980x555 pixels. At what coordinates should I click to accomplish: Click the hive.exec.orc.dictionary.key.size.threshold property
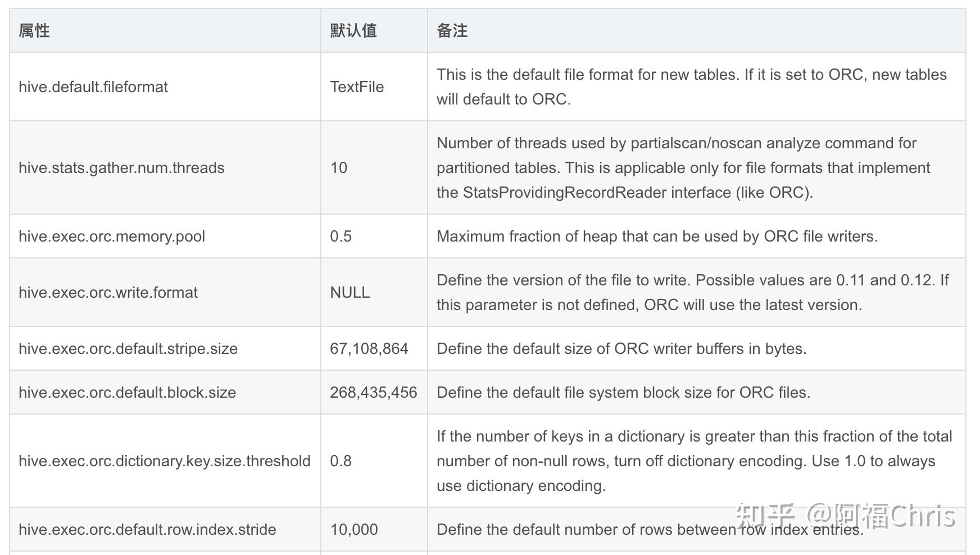(164, 461)
